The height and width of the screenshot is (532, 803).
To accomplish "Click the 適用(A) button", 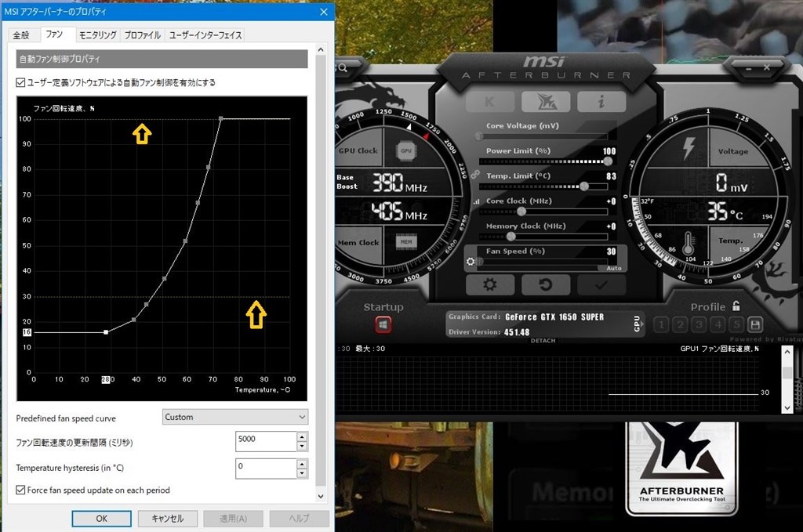I will [x=234, y=519].
